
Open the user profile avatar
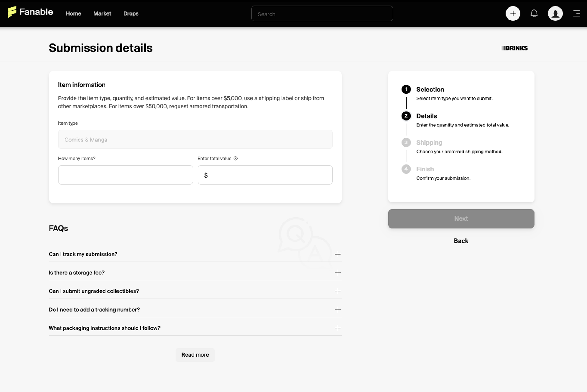[x=555, y=13]
